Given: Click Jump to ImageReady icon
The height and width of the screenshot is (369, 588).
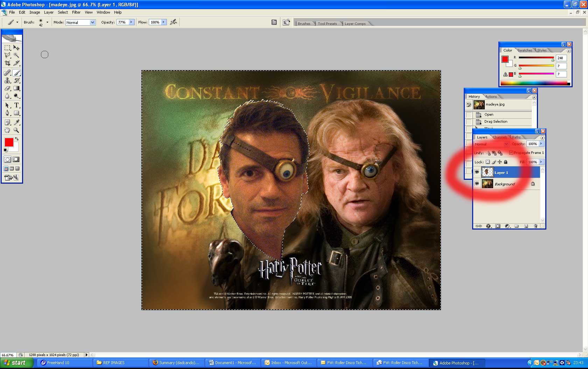Looking at the screenshot, I should (x=12, y=178).
